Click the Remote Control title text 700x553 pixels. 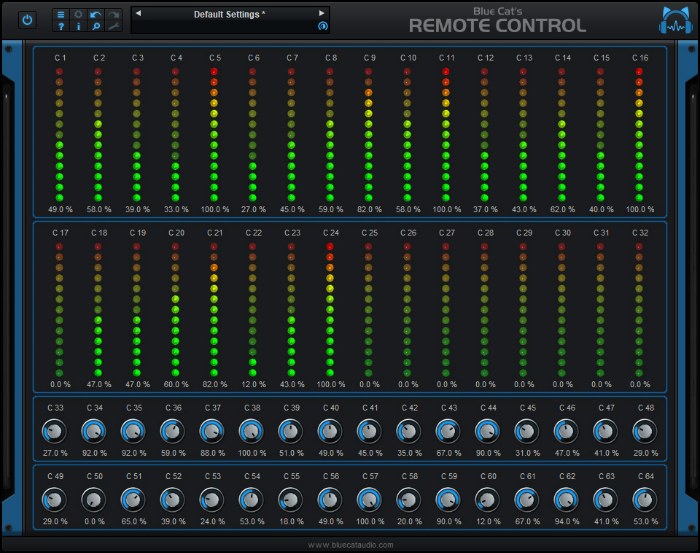pyautogui.click(x=497, y=25)
